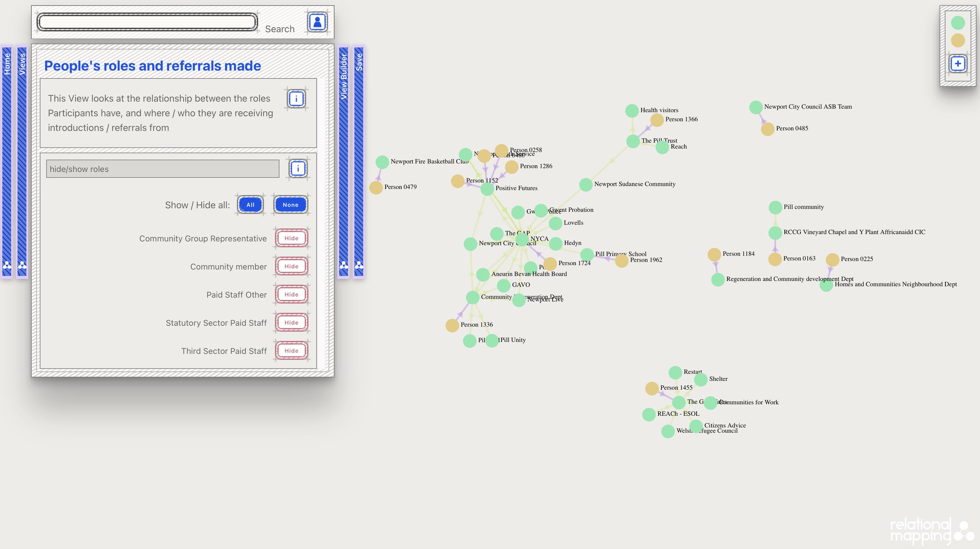
Task: Hide the Third Sector Paid Staff role
Action: pos(291,351)
